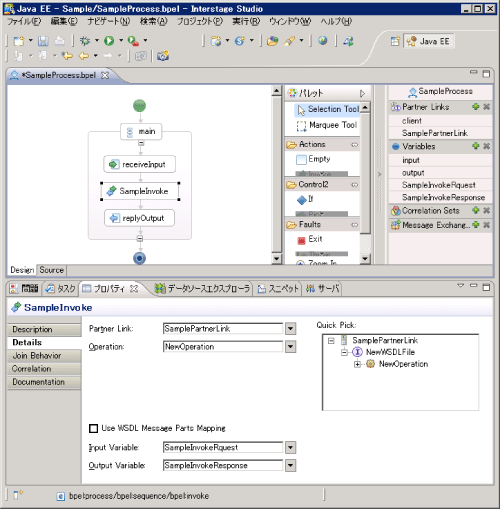Click the back navigation arrow icon
Screen dimensions: 500x509
[83, 56]
